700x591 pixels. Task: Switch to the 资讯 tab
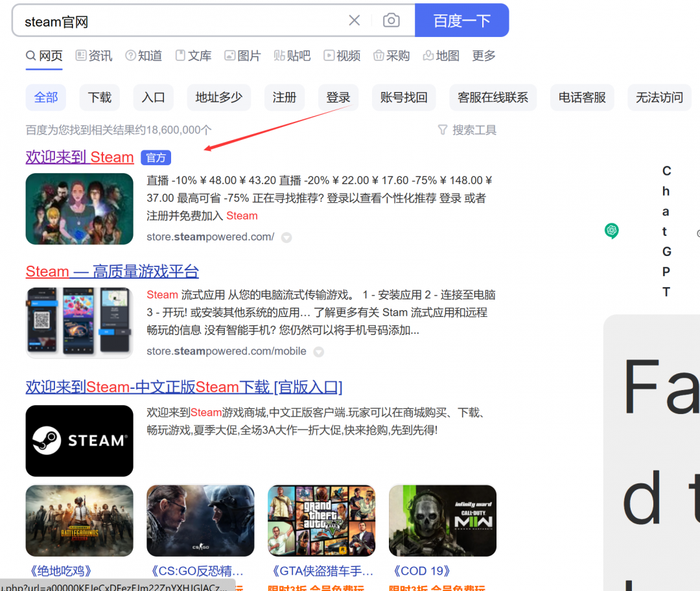(x=94, y=56)
